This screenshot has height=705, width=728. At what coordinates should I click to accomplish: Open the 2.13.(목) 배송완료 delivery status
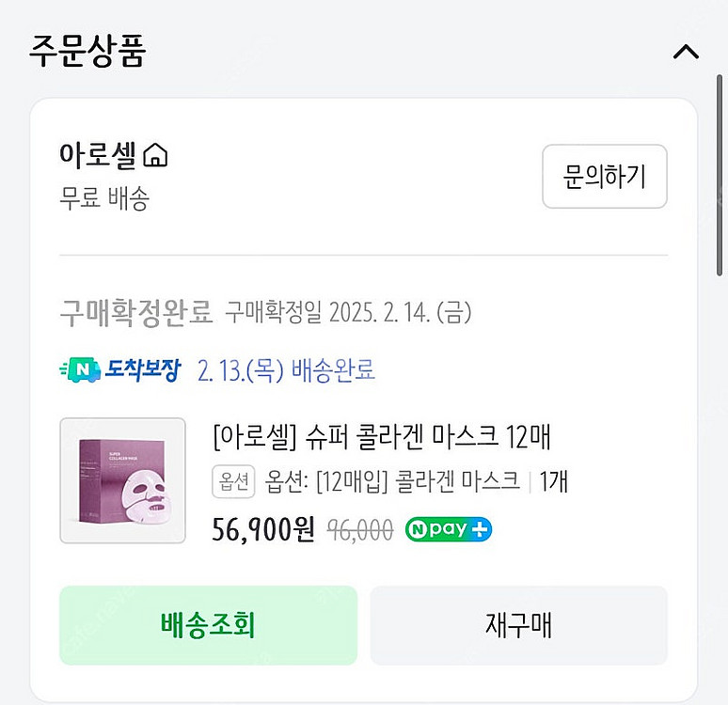[286, 369]
